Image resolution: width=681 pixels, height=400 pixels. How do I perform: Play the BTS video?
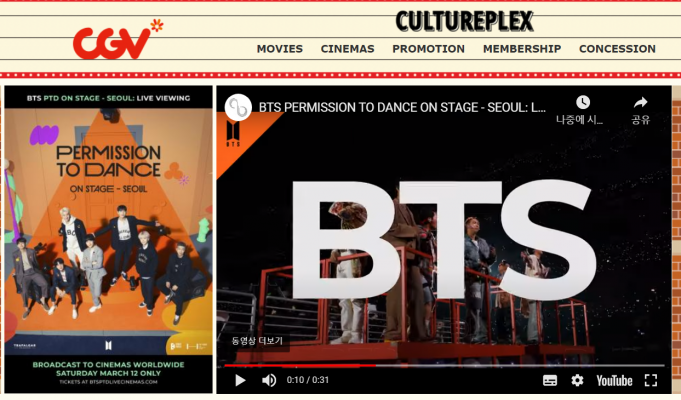point(240,380)
